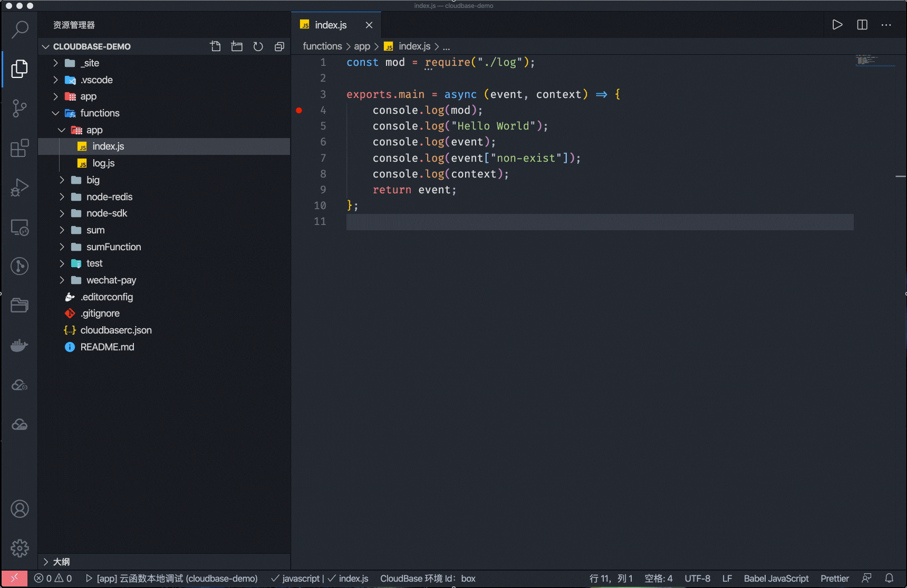Open the Source Control view
This screenshot has height=588, width=907.
click(x=20, y=109)
